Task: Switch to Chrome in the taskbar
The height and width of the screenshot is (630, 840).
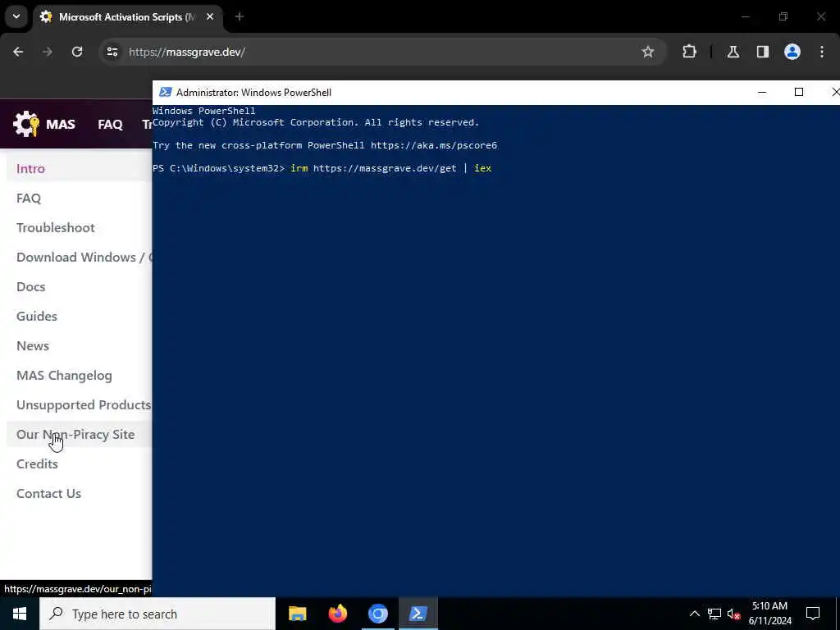Action: click(x=377, y=614)
